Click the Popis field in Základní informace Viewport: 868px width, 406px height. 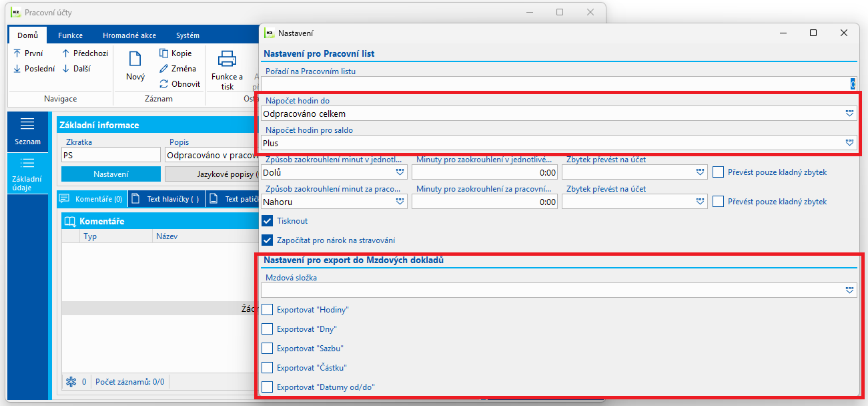click(x=211, y=155)
